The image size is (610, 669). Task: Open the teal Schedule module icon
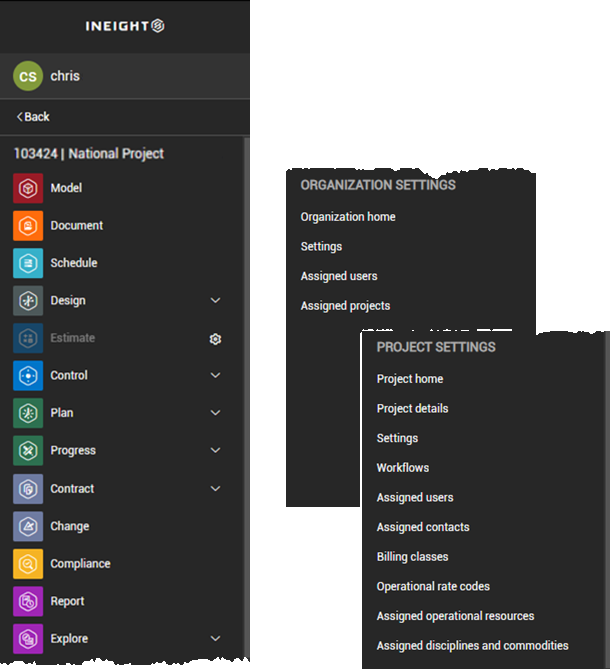[x=28, y=263]
